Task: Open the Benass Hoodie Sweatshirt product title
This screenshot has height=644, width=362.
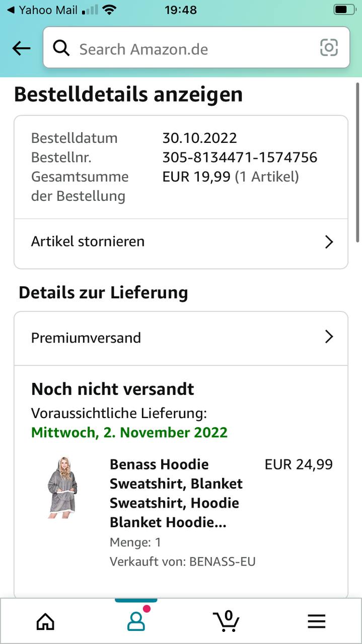Action: tap(176, 493)
